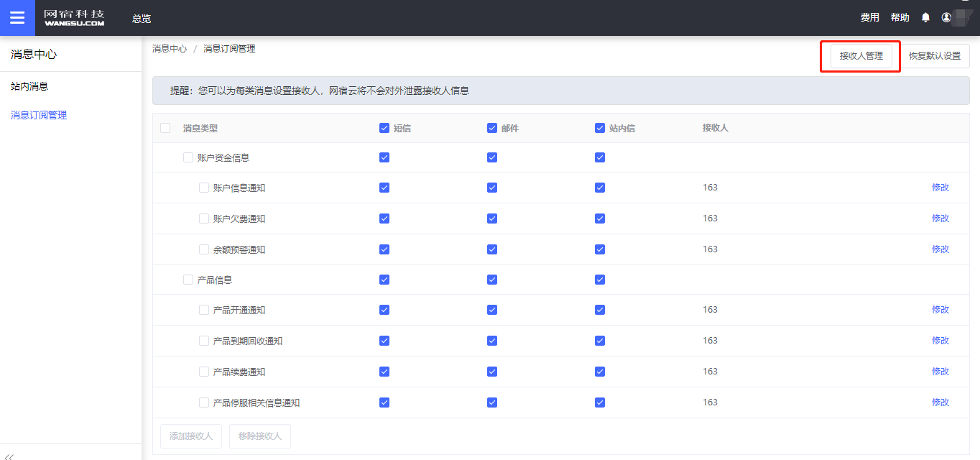This screenshot has height=460, width=980.
Task: Toggle the 站内信 column header checkbox
Action: pos(600,128)
